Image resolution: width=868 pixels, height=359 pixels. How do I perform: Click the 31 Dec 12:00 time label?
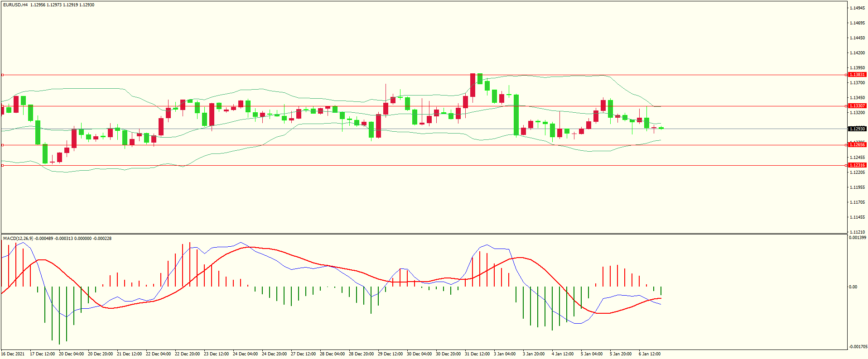click(477, 354)
